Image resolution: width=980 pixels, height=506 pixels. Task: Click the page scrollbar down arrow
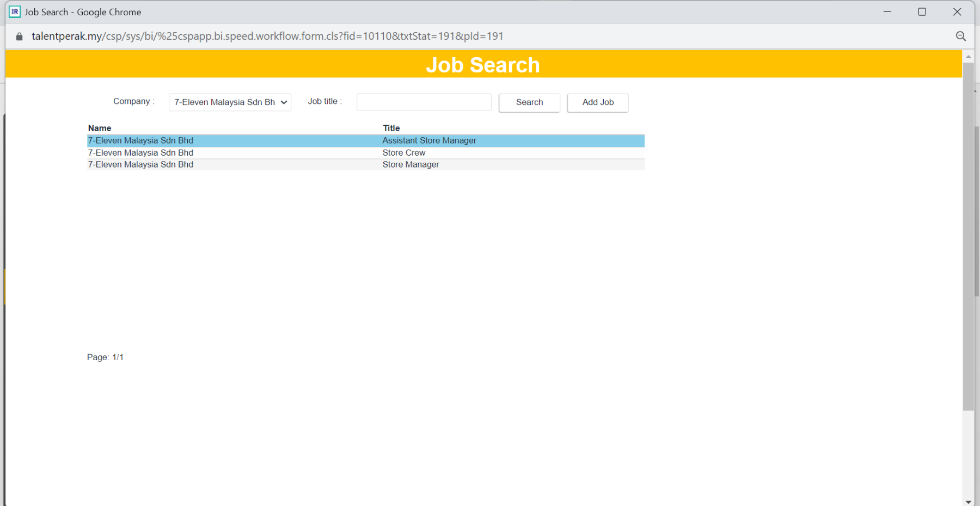tap(968, 502)
